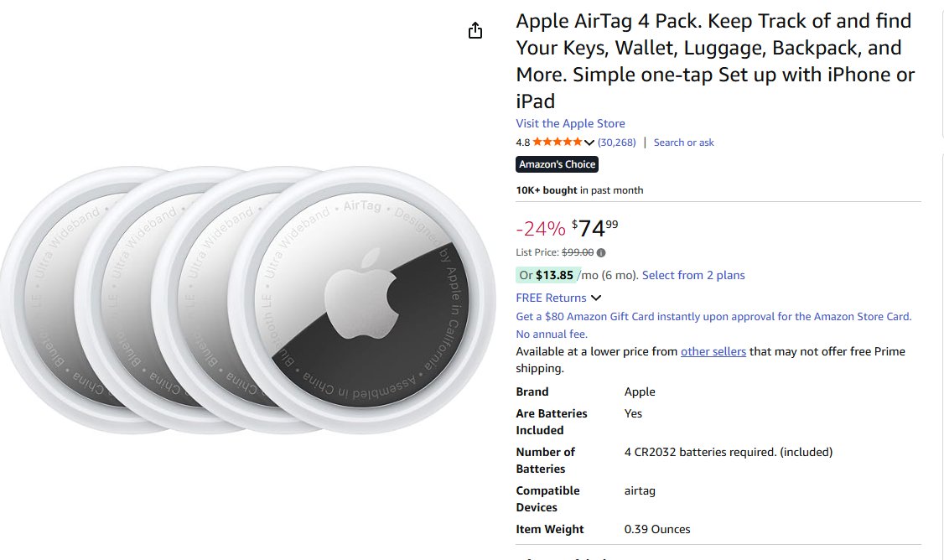The image size is (944, 560).
Task: Click the $74.99 price
Action: [x=594, y=228]
